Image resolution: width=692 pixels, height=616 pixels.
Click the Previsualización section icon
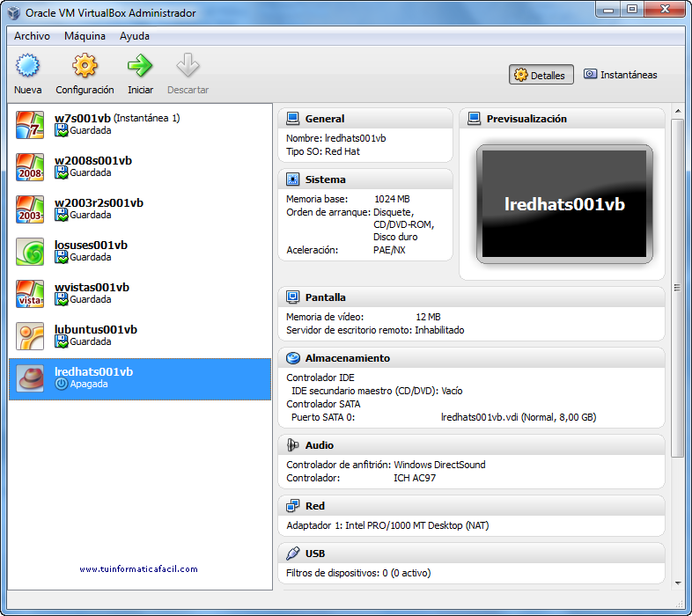point(474,118)
